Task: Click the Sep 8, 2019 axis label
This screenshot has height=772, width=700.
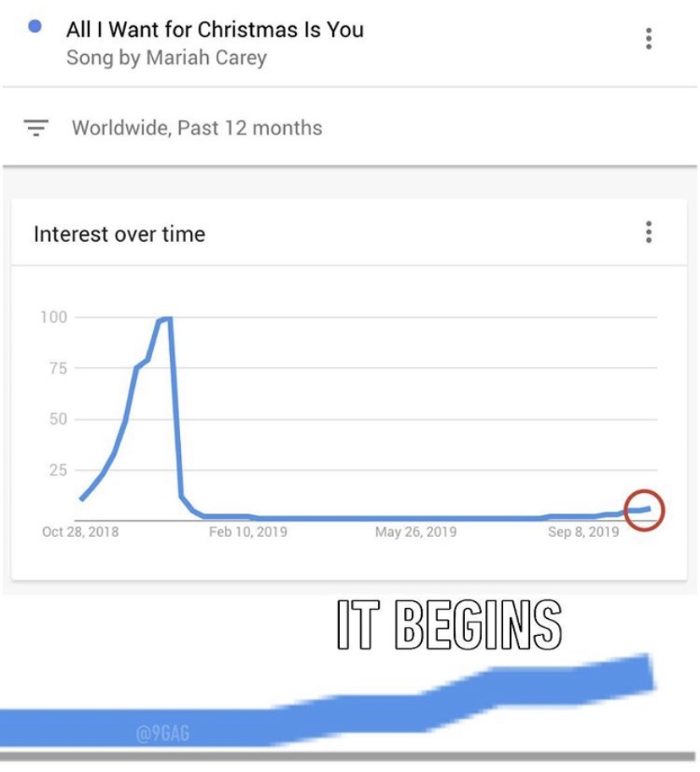Action: pos(583,532)
